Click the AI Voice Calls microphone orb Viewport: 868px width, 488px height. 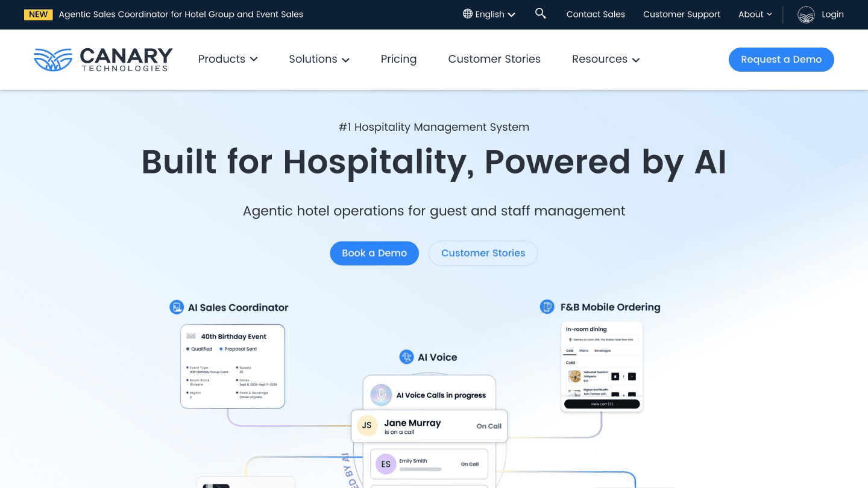[381, 395]
